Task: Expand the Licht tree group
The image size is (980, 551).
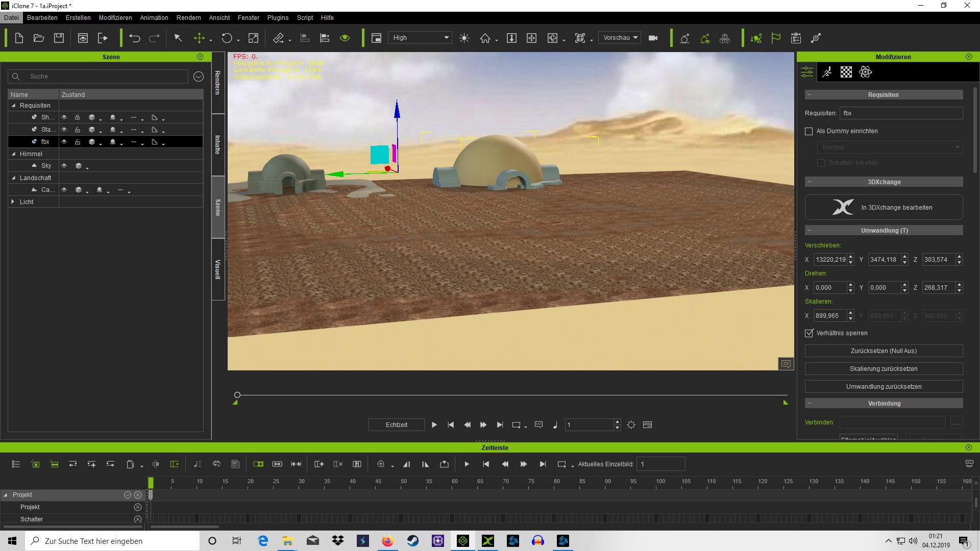Action: pos(13,202)
